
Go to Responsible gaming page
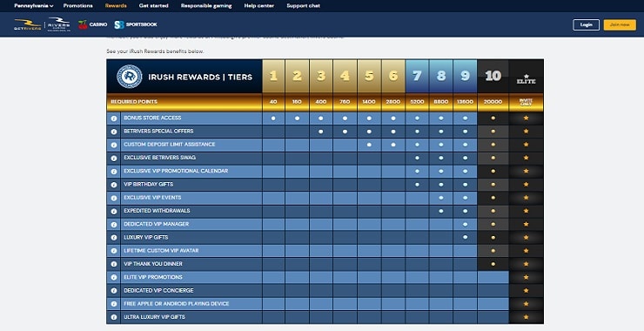tap(206, 6)
